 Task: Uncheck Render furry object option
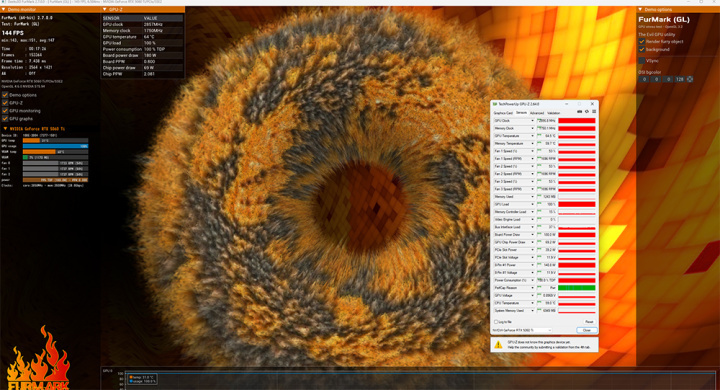click(x=642, y=41)
